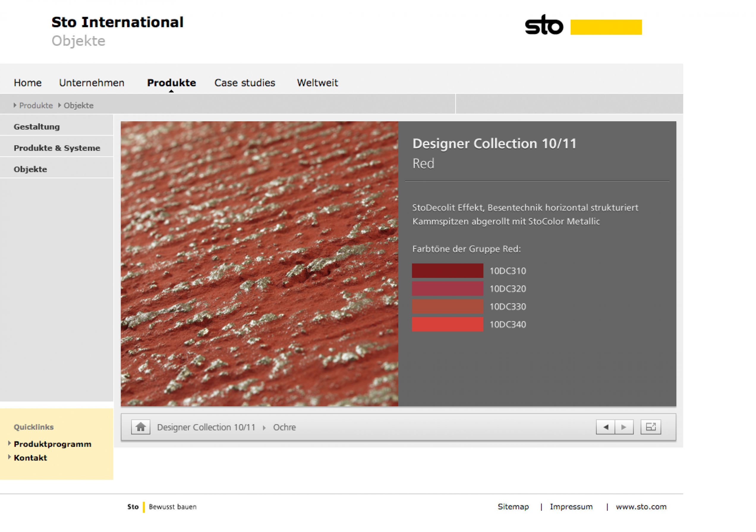This screenshot has height=532, width=756.
Task: Open the Weltweit menu item
Action: point(317,83)
